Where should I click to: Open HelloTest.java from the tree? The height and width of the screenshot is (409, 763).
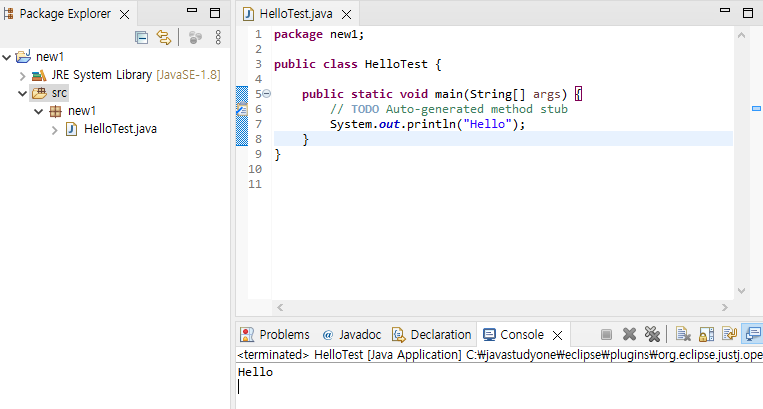click(120, 129)
